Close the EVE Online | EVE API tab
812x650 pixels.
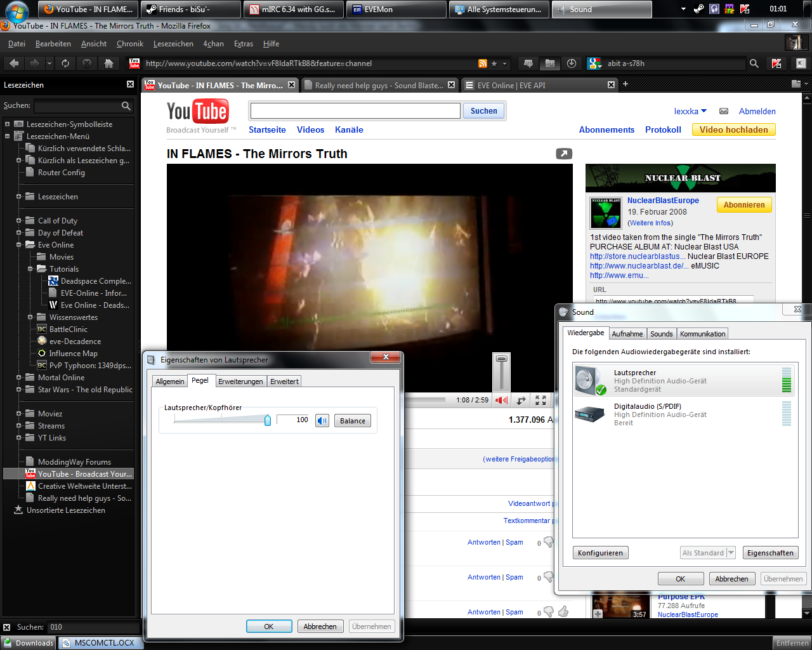(611, 84)
